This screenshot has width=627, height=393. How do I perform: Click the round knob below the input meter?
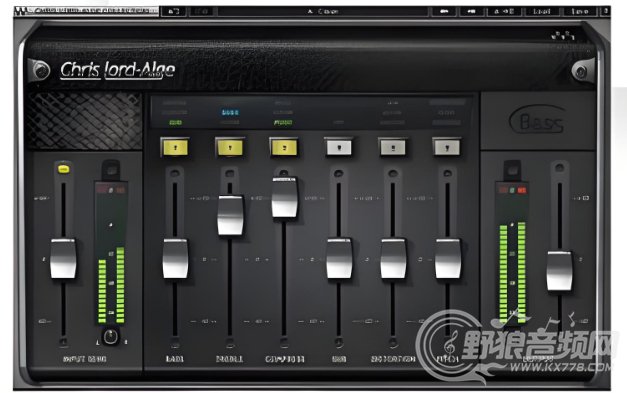pyautogui.click(x=111, y=336)
